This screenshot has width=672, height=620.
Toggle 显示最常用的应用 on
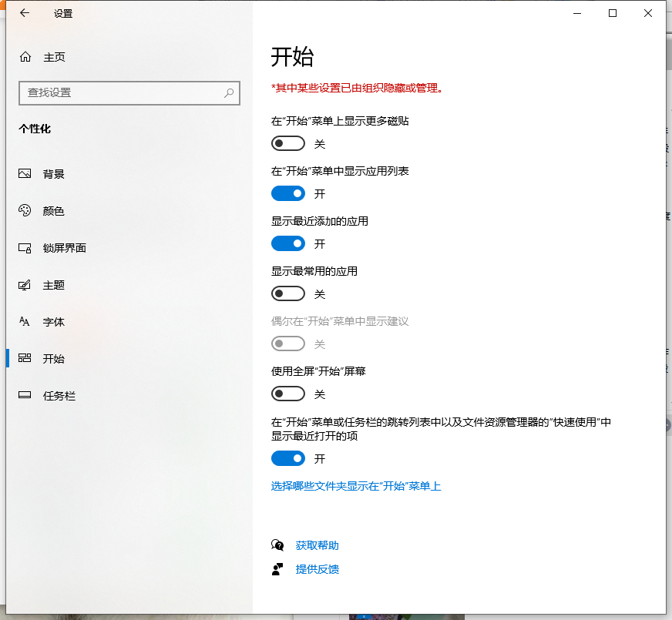(288, 293)
